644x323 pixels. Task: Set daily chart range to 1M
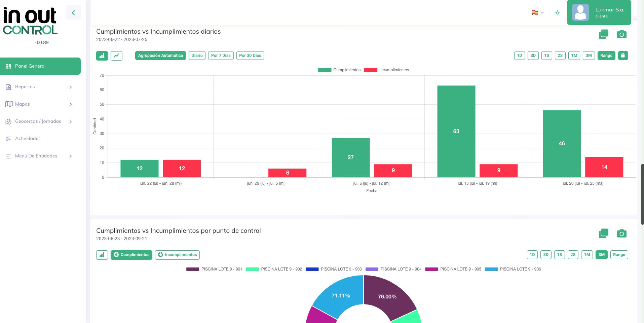(x=574, y=56)
